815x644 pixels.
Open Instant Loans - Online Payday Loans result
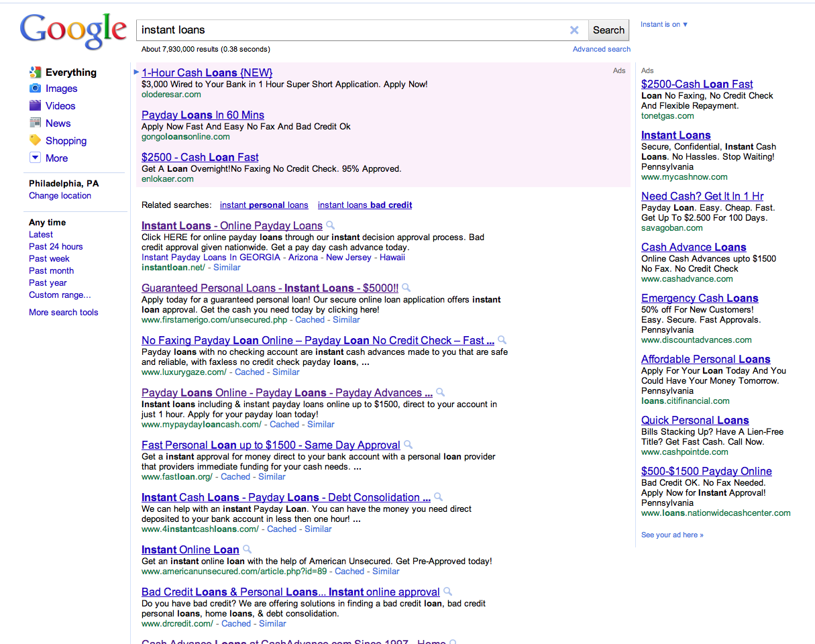pyautogui.click(x=232, y=225)
